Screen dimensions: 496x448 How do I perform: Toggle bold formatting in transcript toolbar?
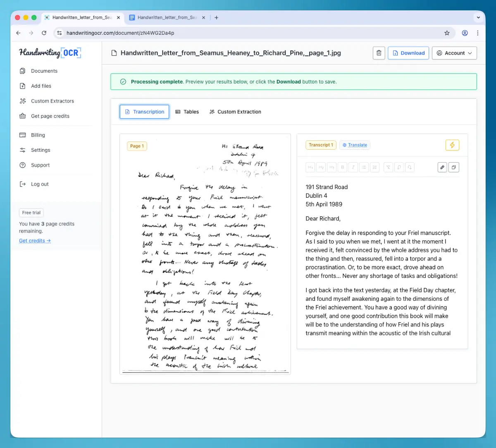tap(342, 168)
